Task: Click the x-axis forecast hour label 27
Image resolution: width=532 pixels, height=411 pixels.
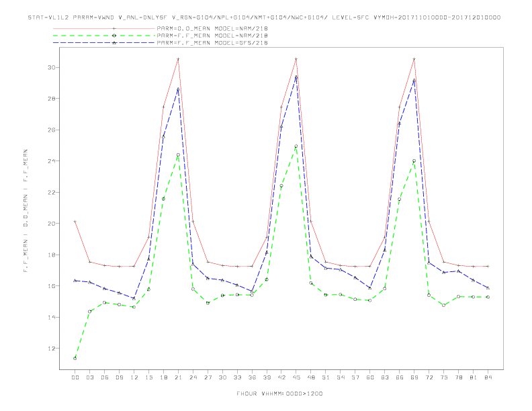Action: 208,377
